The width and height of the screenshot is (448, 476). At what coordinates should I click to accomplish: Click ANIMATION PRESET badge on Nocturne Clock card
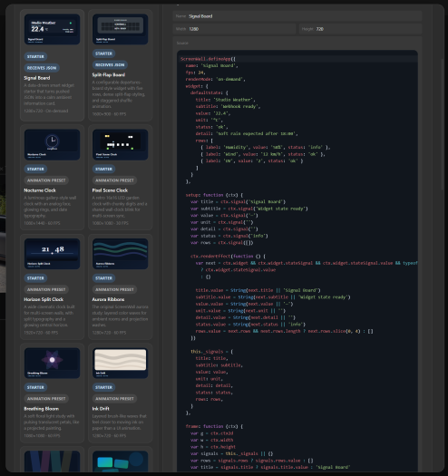(x=46, y=180)
